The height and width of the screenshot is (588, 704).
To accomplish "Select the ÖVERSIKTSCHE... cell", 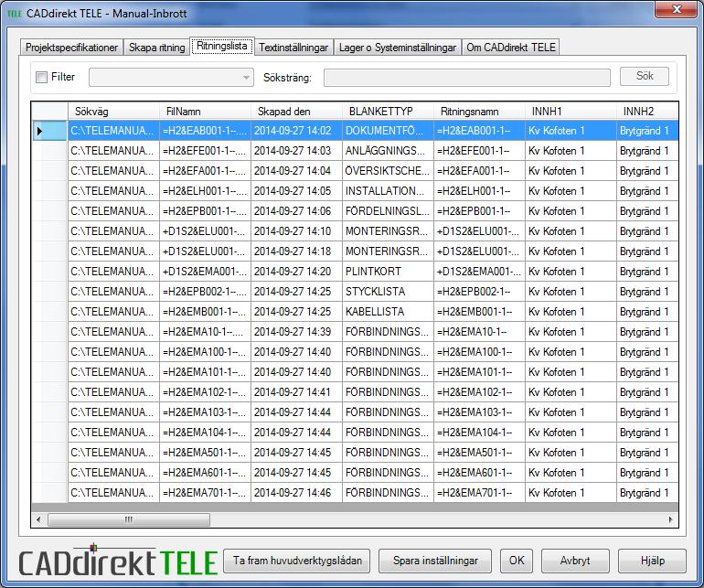I will (x=388, y=171).
